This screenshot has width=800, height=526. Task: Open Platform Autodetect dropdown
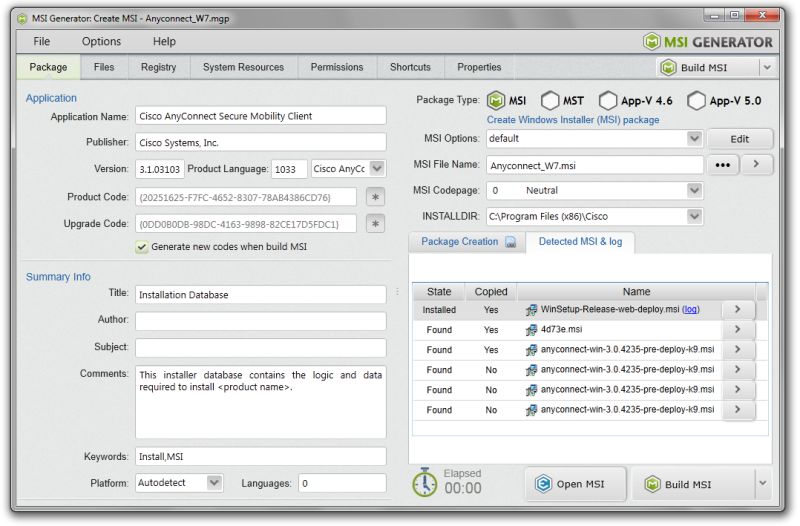[214, 483]
